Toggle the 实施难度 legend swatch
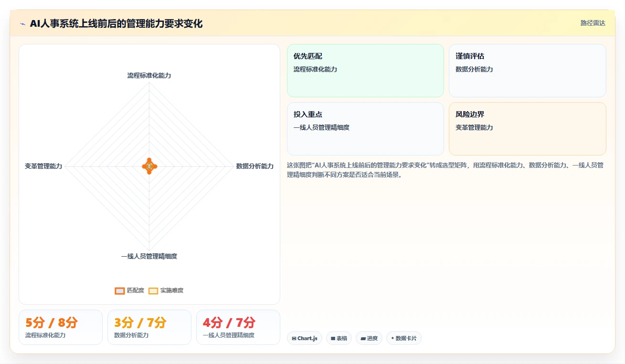 coord(153,291)
